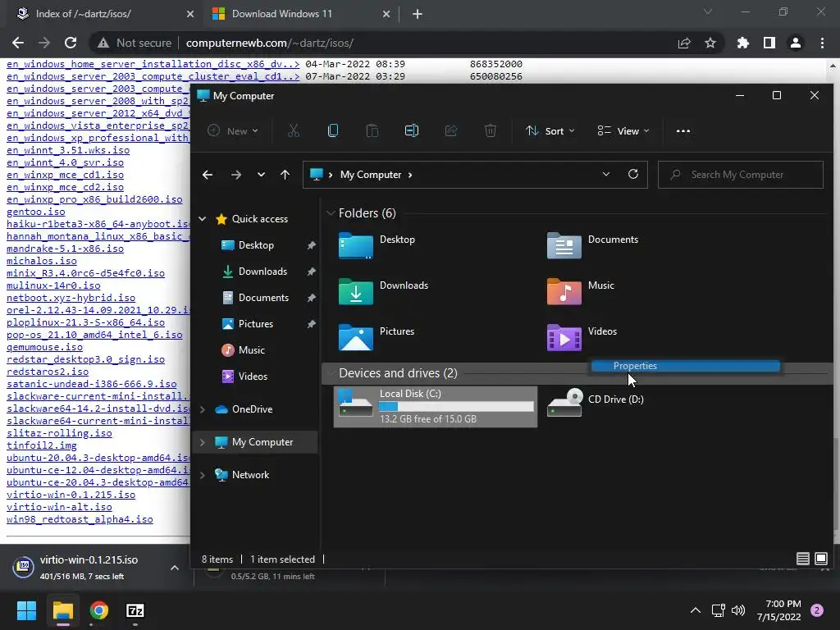This screenshot has width=840, height=630.
Task: Open Windows Start menu
Action: [x=26, y=610]
